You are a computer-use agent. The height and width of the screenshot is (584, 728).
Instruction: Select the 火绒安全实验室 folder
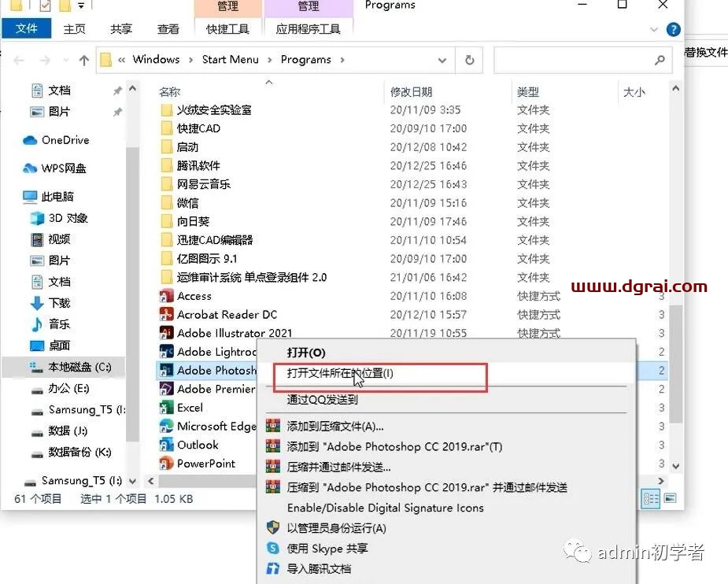213,110
